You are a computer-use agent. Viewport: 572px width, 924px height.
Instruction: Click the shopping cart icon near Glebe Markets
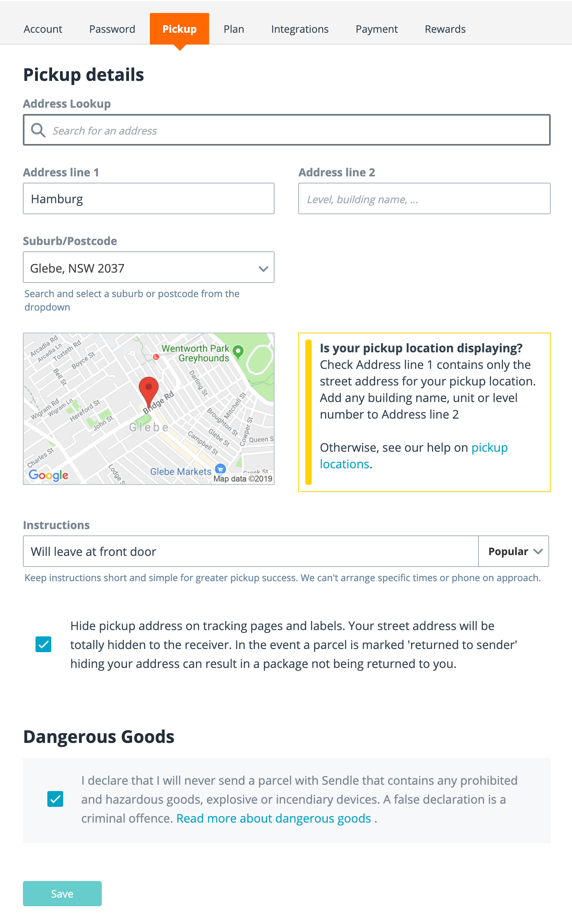tap(220, 469)
